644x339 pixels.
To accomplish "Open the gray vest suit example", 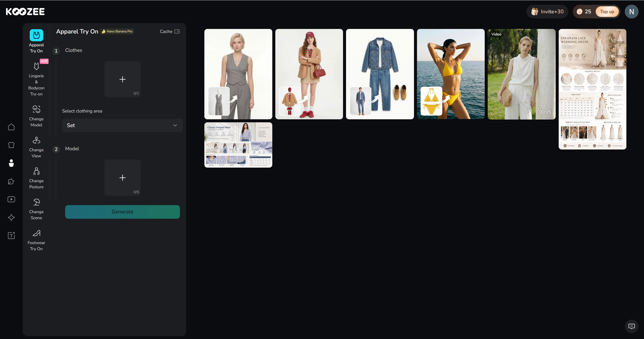I will point(238,74).
